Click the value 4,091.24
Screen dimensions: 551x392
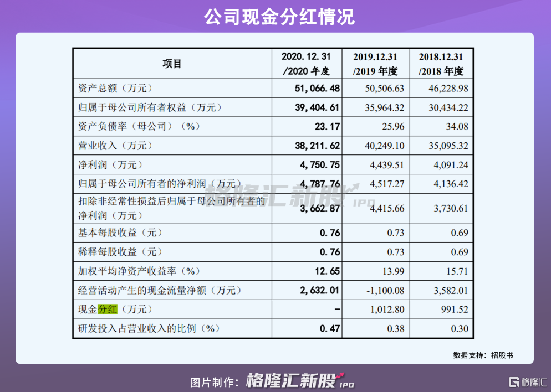coord(451,165)
